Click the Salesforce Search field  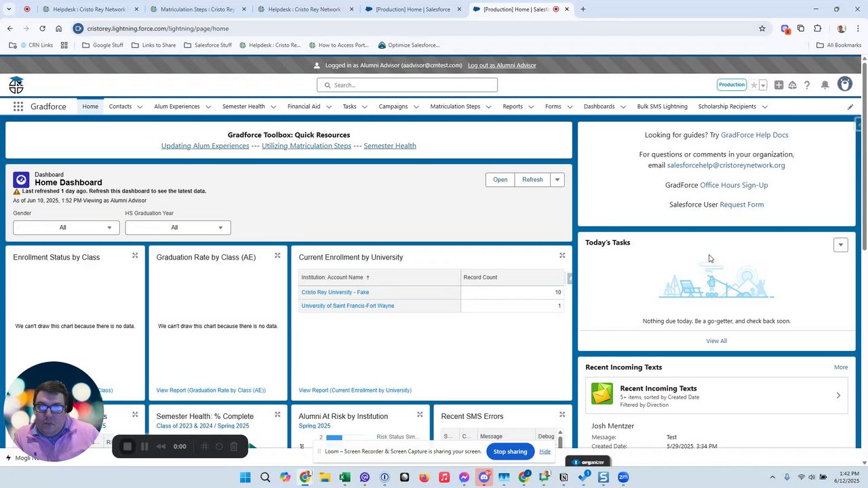(407, 85)
